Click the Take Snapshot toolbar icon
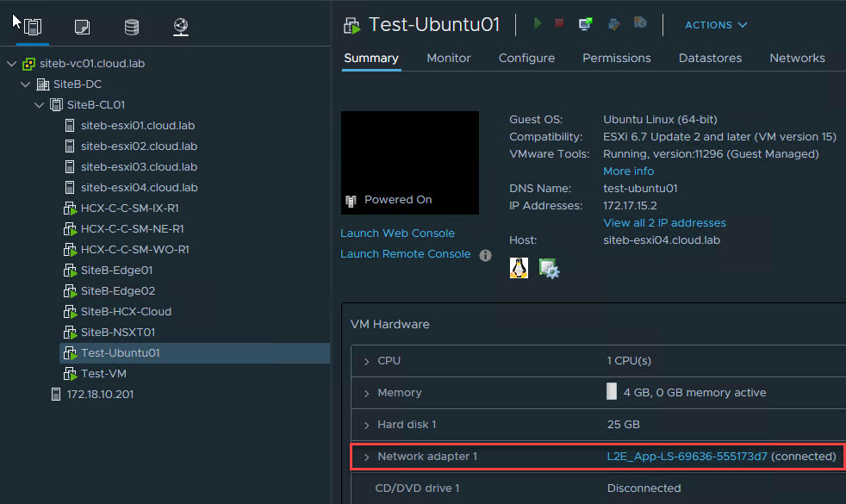This screenshot has height=504, width=846. (x=640, y=24)
